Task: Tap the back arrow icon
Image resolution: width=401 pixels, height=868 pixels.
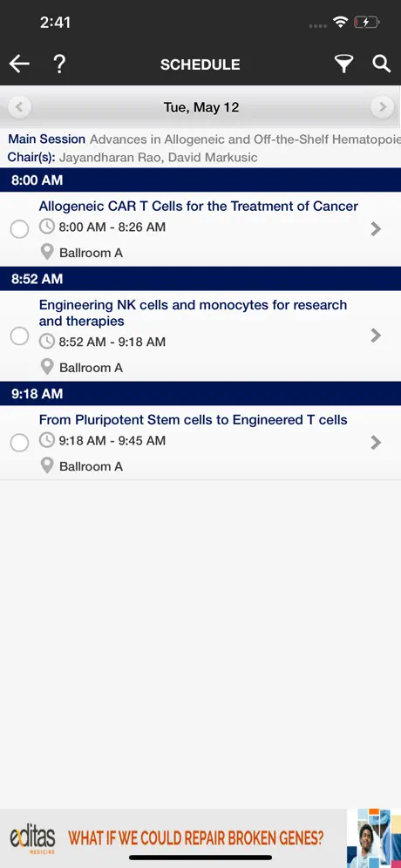Action: point(19,64)
